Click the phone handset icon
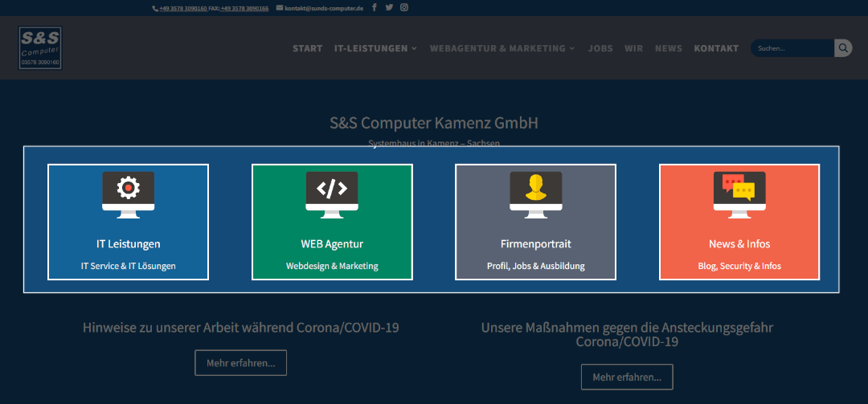Image resolution: width=868 pixels, height=404 pixels. [155, 9]
